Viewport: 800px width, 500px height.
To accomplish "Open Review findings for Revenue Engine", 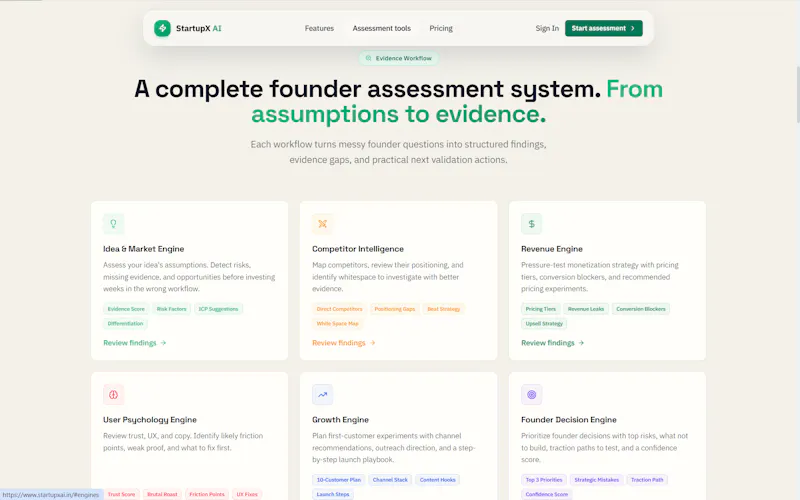I will click(x=553, y=343).
